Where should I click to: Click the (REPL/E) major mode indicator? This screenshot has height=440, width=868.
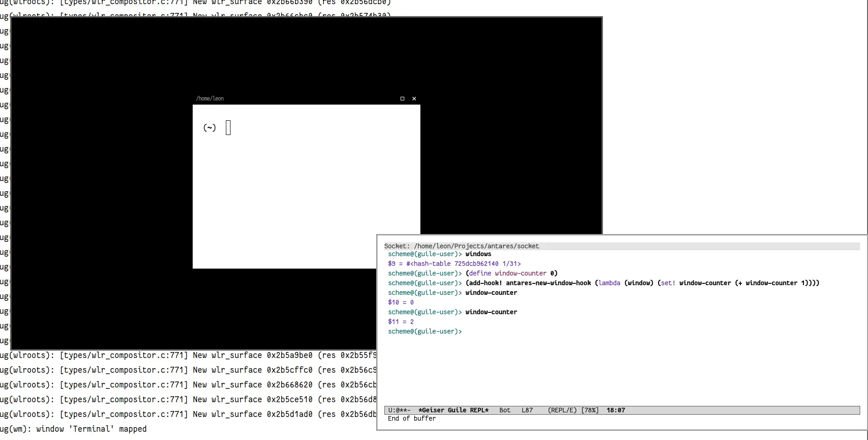[x=562, y=410]
